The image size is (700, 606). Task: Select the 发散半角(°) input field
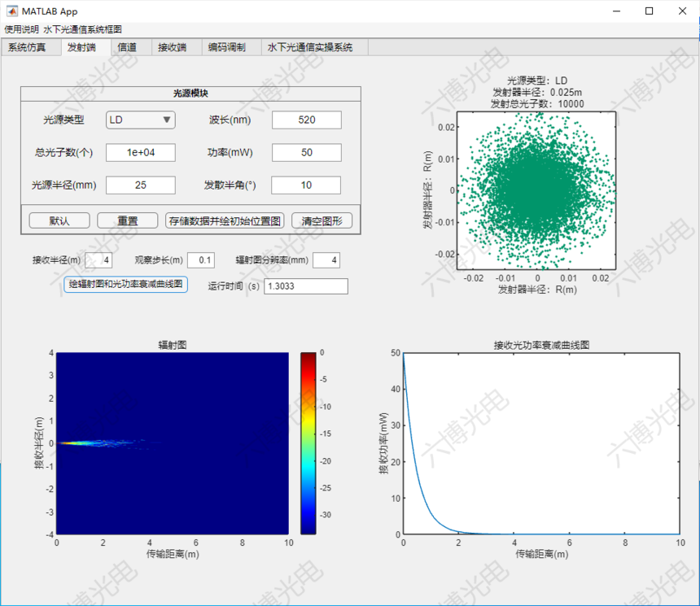306,185
